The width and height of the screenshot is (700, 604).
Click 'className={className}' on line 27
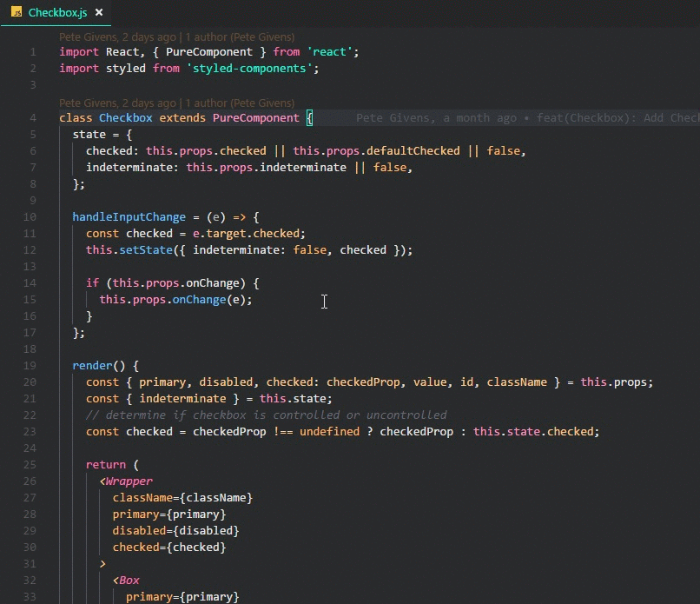(182, 498)
